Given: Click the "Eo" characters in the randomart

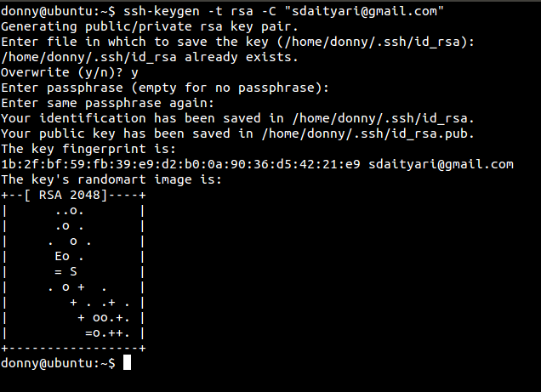Looking at the screenshot, I should point(62,256).
